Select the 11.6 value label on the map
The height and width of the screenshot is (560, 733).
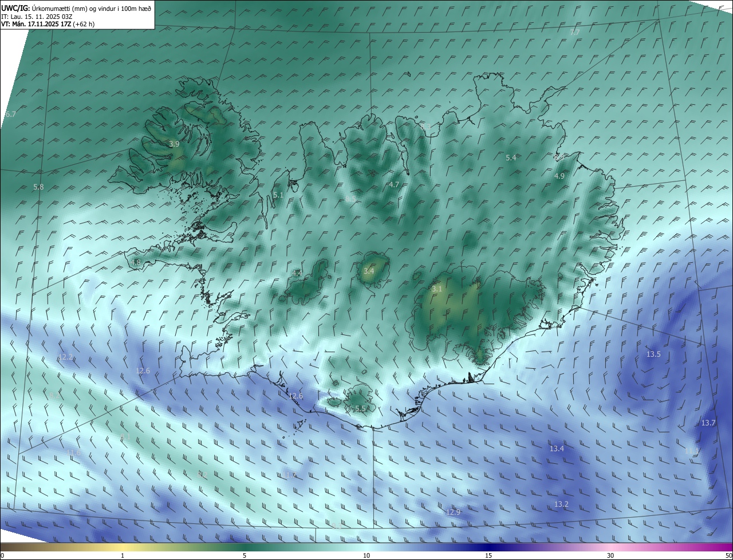click(73, 453)
